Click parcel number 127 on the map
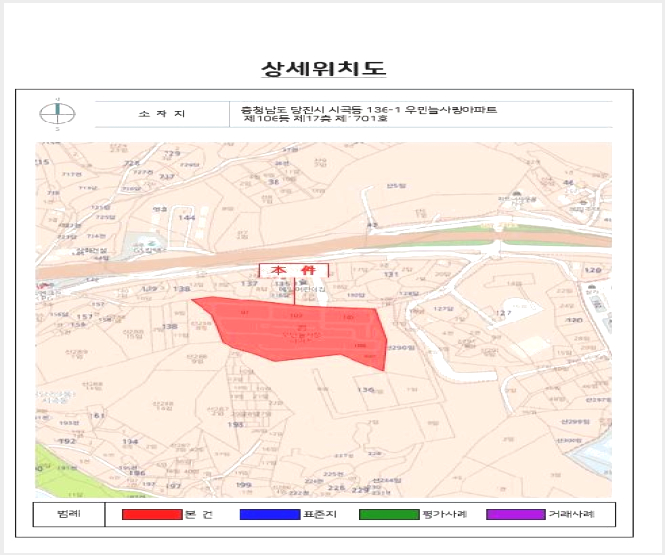This screenshot has width=665, height=555. point(503,313)
